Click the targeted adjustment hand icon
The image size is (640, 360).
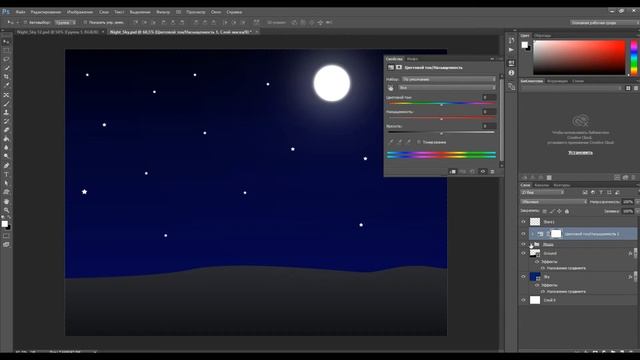point(391,88)
